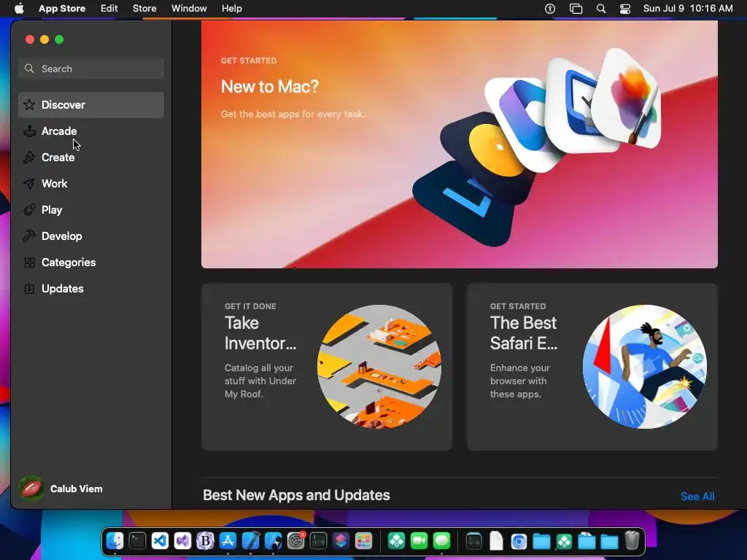Viewport: 747px width, 560px height.
Task: Open the blank document icon in Dock
Action: 496,541
